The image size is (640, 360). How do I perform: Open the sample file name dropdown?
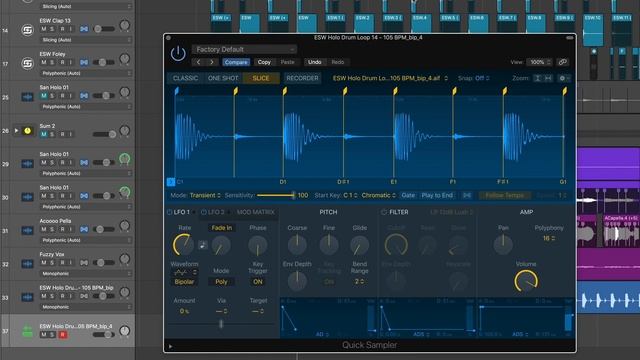[390, 78]
